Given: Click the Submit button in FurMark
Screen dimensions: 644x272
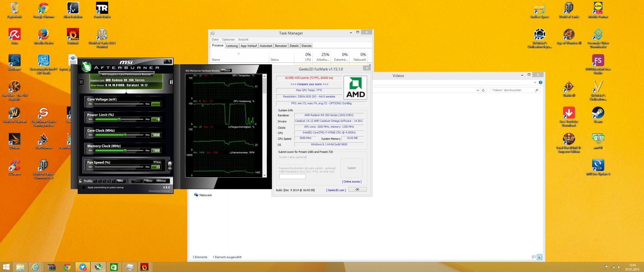Looking at the screenshot, I should point(352,168).
